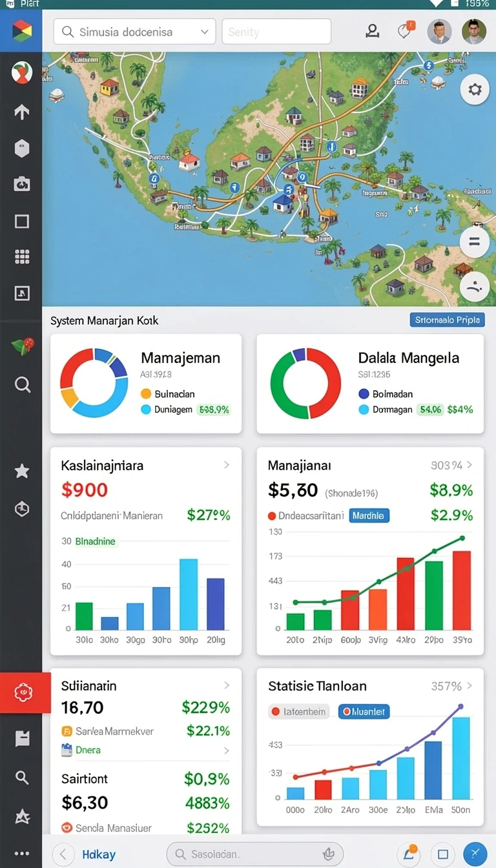
Task: Toggle the Muantet series chip
Action: coord(364,712)
